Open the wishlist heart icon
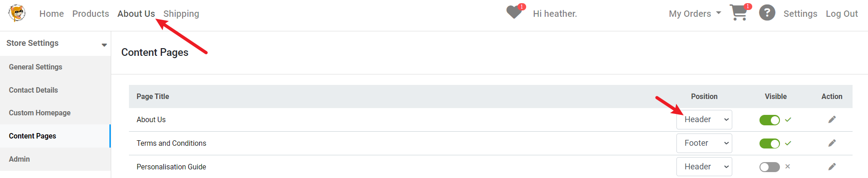Image resolution: width=868 pixels, height=178 pixels. (x=515, y=12)
